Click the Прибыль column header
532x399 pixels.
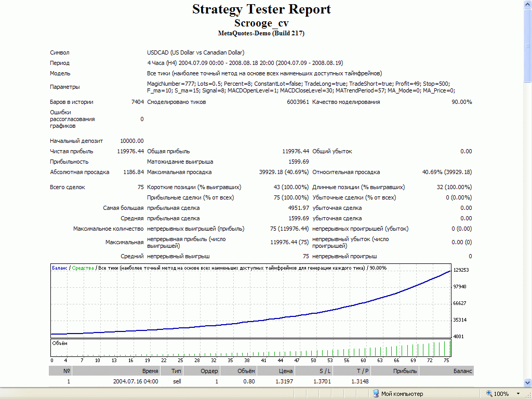[405, 371]
